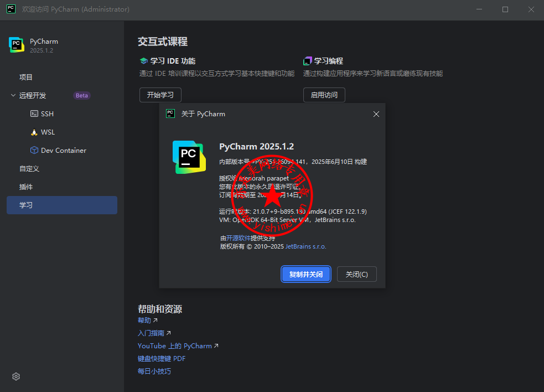Viewport: 544px width, 392px height.
Task: Click the large PyCharm logo in About dialog
Action: click(x=189, y=157)
